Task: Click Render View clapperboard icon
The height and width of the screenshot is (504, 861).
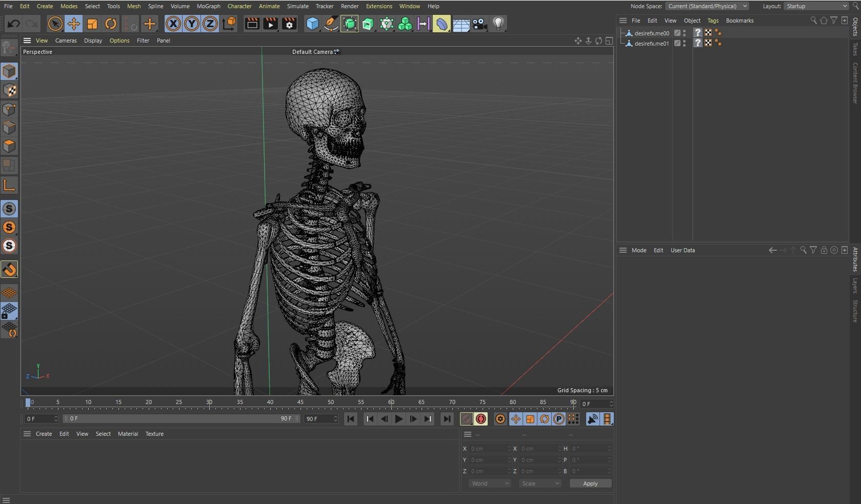Action: 252,24
